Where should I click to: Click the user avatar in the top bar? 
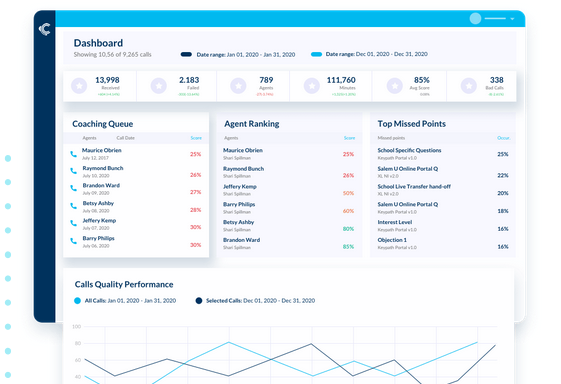coord(475,19)
